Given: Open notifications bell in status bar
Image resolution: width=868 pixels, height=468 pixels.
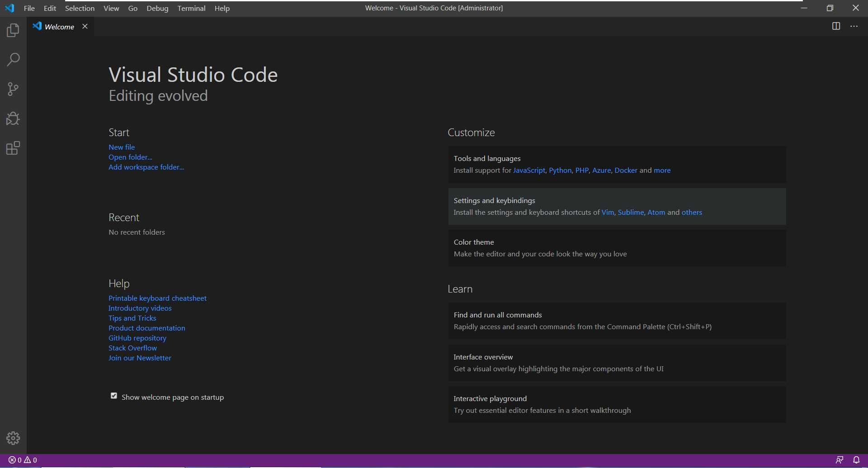Looking at the screenshot, I should [856, 460].
